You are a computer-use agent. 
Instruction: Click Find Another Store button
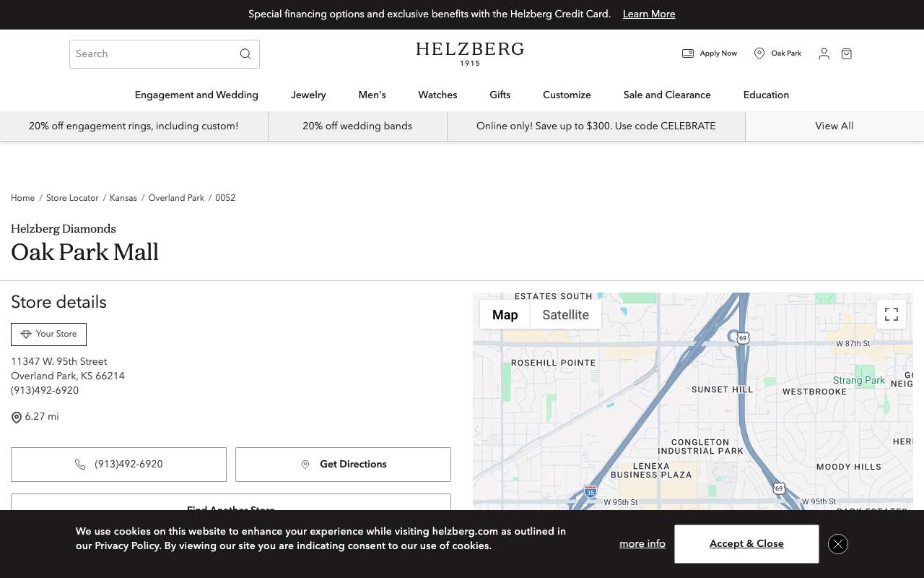[x=231, y=503]
